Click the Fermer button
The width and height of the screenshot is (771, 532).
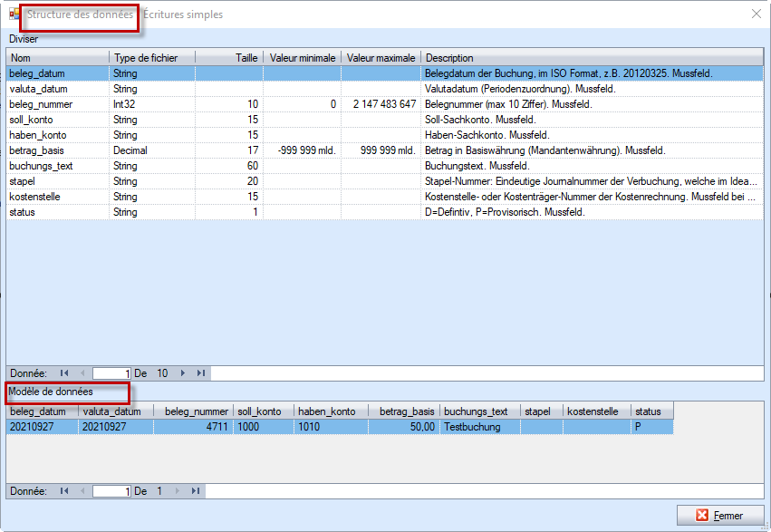(x=719, y=515)
